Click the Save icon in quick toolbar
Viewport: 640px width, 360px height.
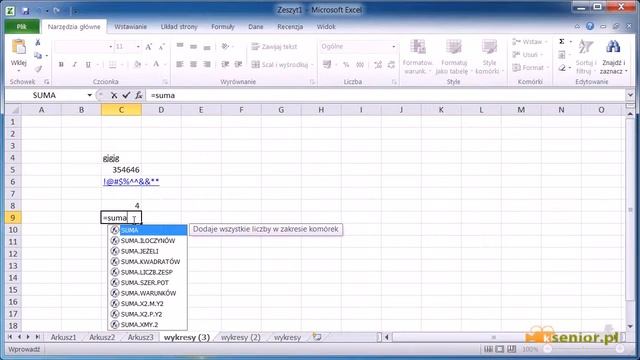[25, 11]
